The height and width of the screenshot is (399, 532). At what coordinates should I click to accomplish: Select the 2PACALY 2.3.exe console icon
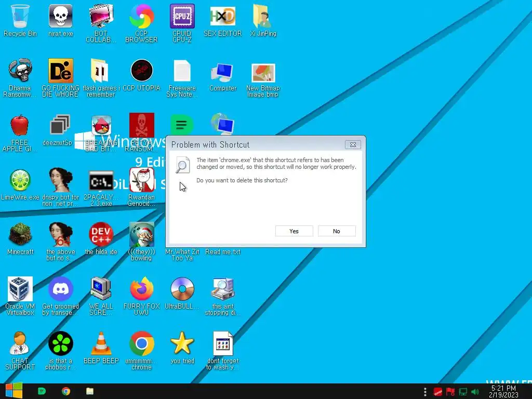(101, 180)
